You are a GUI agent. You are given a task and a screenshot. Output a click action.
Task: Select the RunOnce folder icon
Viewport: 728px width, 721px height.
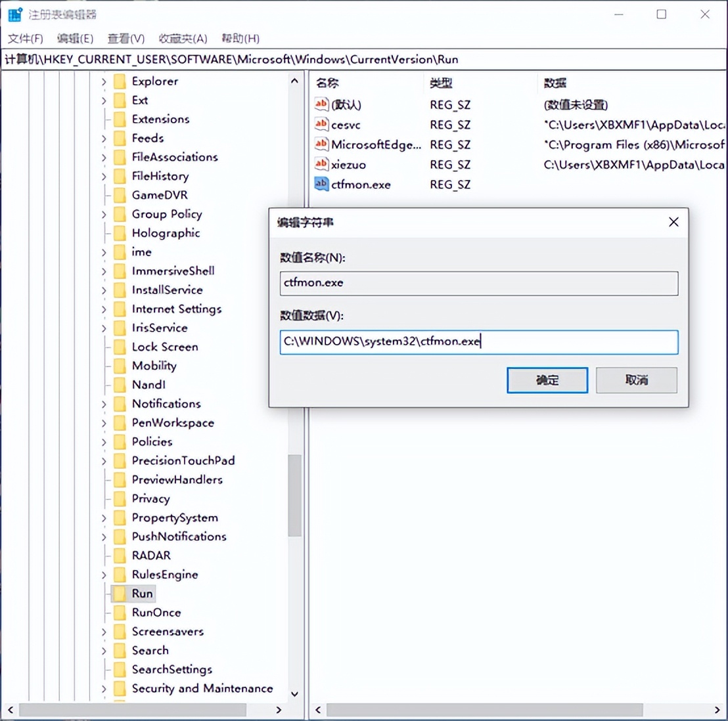[x=119, y=612]
